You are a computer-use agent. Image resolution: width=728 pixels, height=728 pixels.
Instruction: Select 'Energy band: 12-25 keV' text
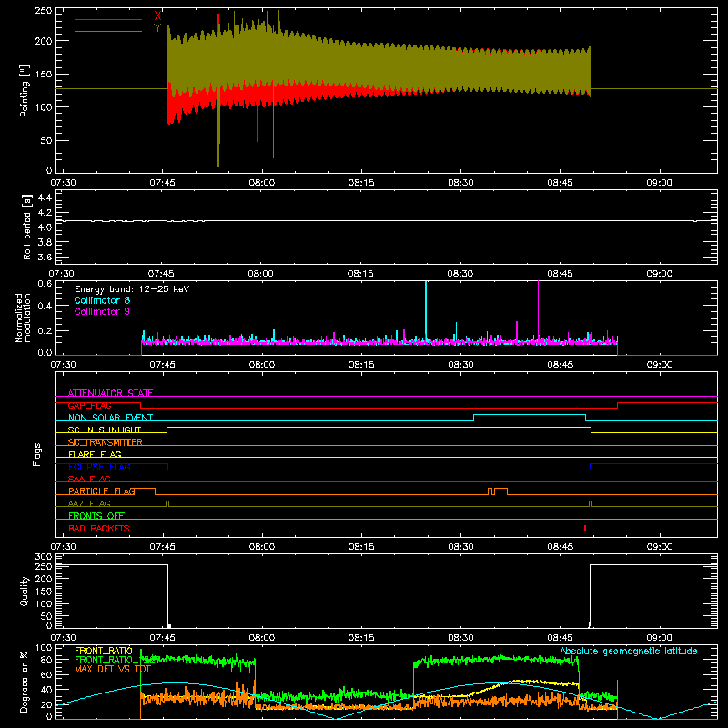click(132, 289)
